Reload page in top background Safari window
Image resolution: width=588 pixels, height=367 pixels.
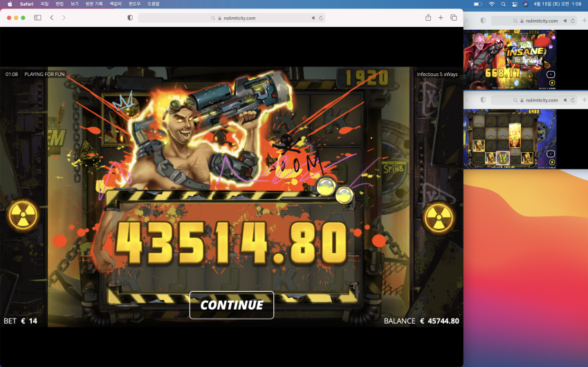point(573,21)
